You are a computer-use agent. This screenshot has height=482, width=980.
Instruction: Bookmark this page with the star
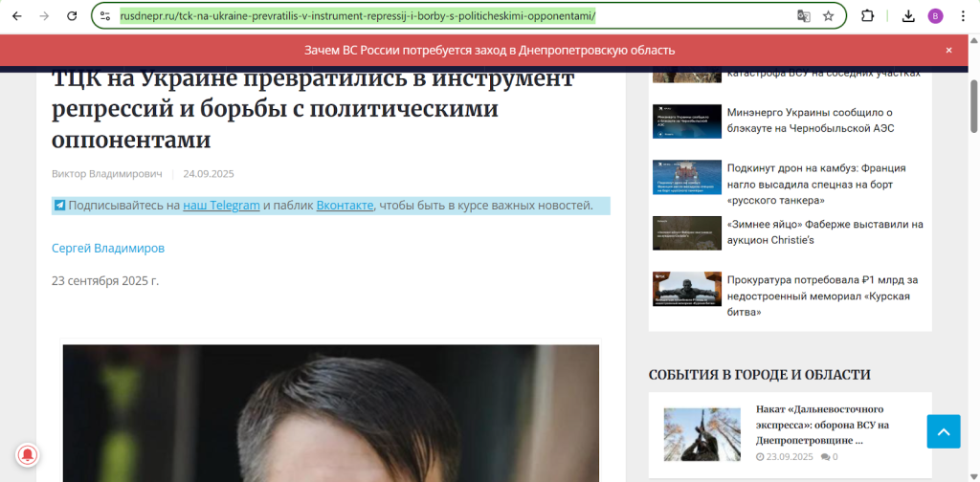pos(829,16)
